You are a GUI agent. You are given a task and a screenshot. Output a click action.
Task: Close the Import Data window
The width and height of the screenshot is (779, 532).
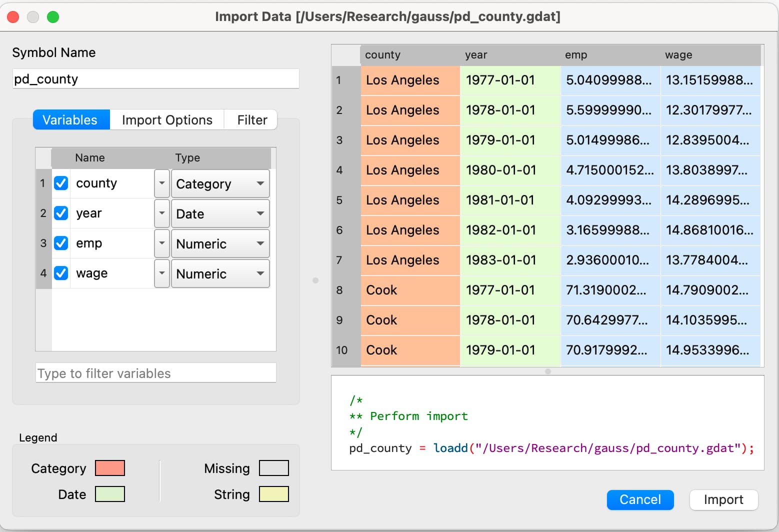tap(13, 17)
